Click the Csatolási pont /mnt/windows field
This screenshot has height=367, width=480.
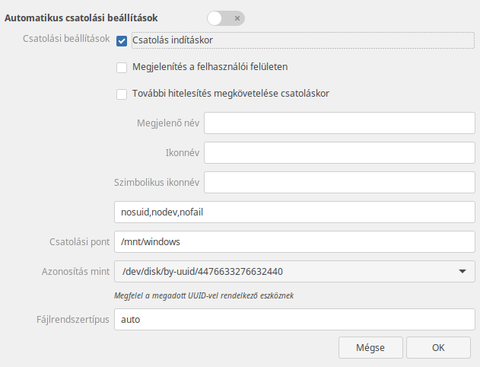295,242
